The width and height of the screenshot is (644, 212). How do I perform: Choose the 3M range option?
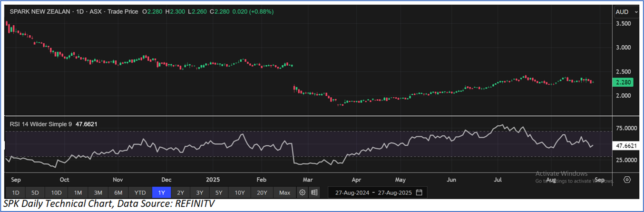tap(98, 192)
